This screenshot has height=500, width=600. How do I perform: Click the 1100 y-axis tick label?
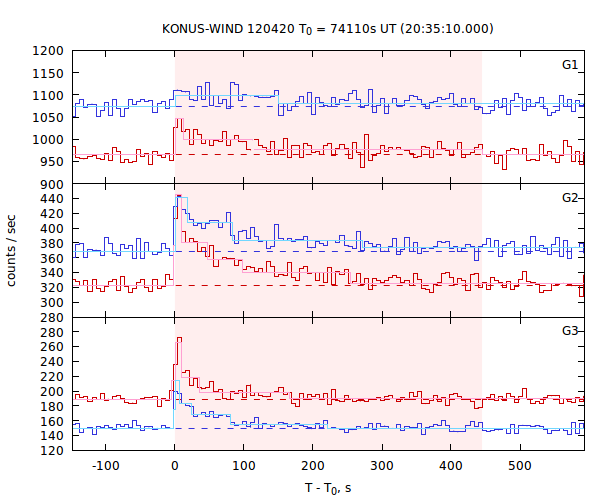click(48, 95)
